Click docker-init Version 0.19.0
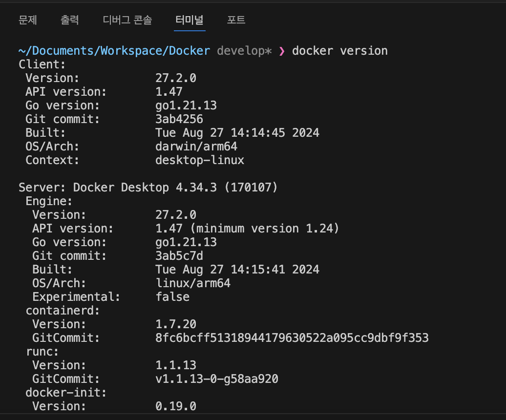Image resolution: width=506 pixels, height=420 pixels. click(176, 406)
